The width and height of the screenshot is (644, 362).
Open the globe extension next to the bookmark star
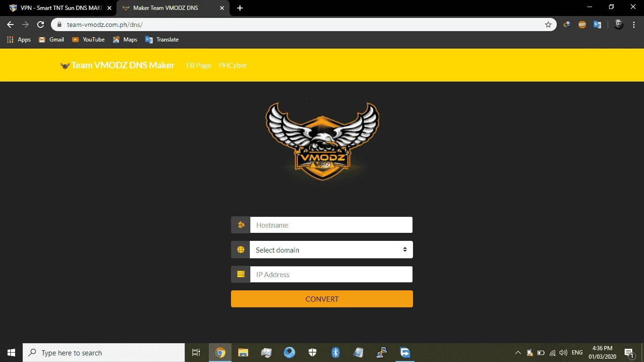click(567, 25)
